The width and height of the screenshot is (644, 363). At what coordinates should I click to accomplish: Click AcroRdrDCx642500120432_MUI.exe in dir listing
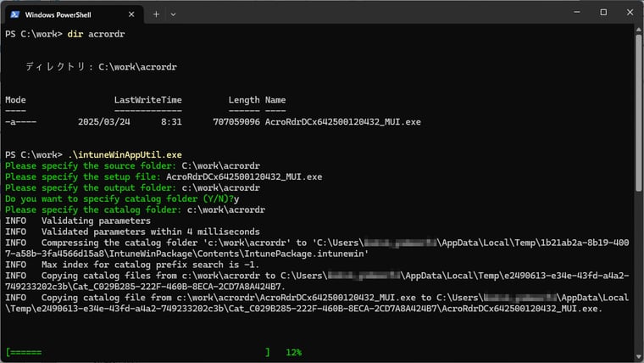(342, 122)
